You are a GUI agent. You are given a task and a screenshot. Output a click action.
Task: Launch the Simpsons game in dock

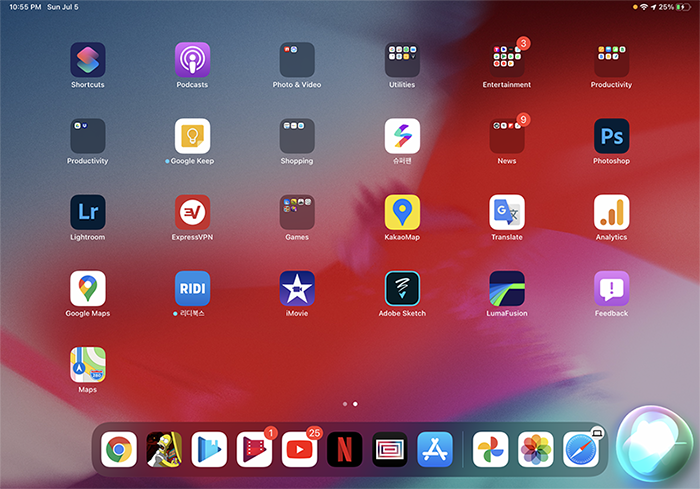(x=164, y=449)
